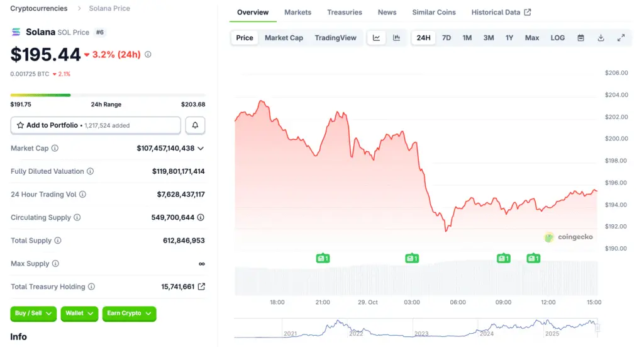Open the Markets tab
Screen dimensions: 644x347
tap(297, 12)
